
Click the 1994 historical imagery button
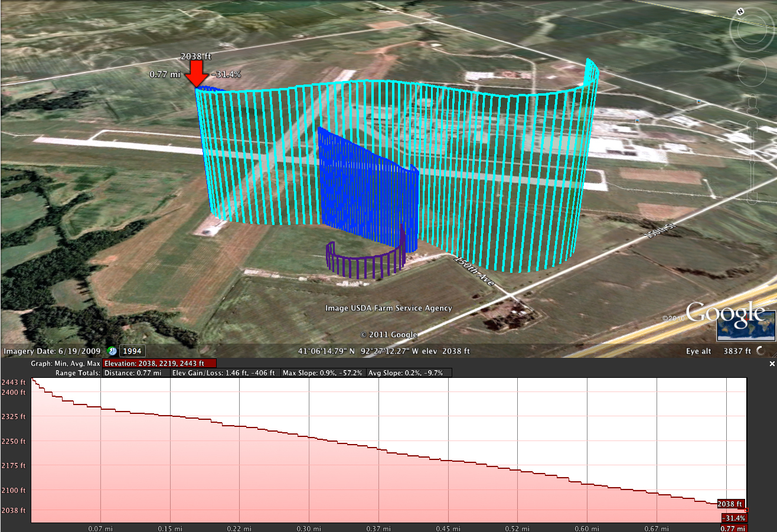coord(132,351)
